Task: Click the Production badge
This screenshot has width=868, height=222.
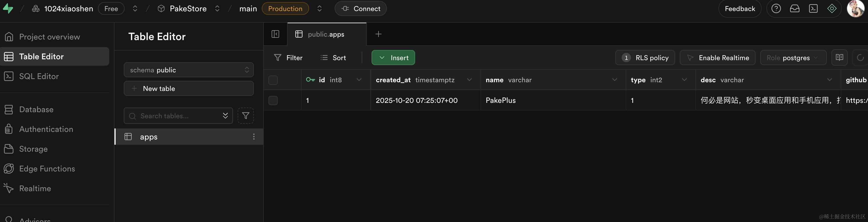Action: 285,8
